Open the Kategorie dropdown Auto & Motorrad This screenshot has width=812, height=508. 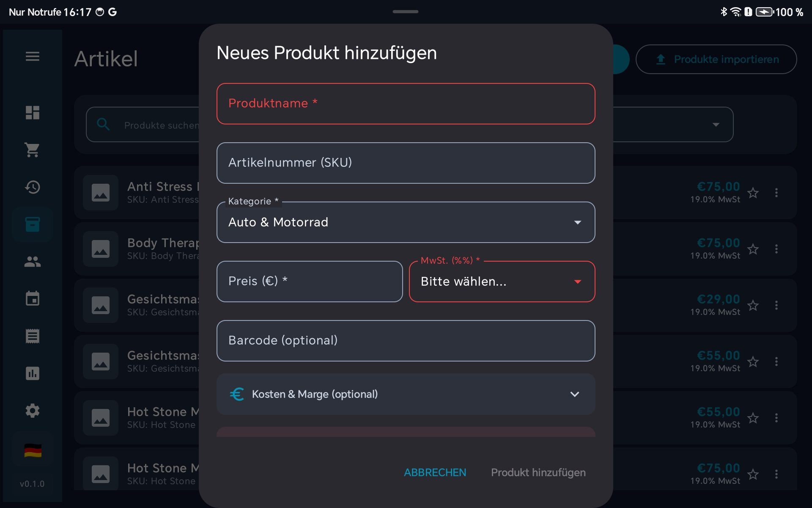point(405,222)
